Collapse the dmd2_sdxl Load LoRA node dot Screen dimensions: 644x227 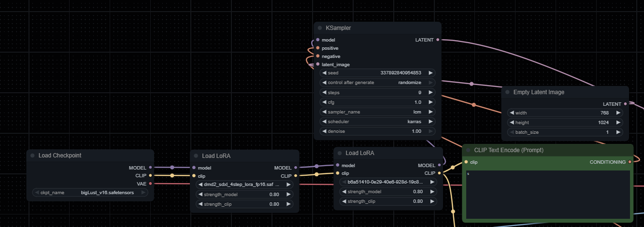[x=196, y=156]
